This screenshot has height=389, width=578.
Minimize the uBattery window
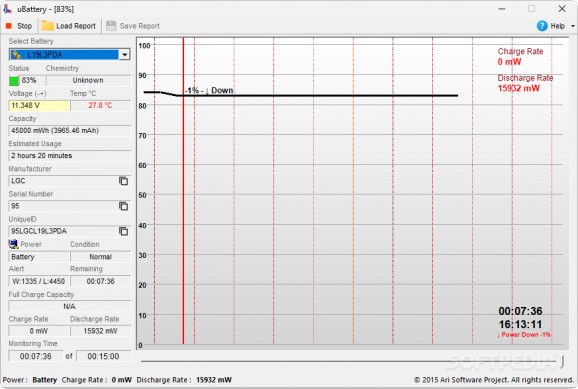coord(502,8)
